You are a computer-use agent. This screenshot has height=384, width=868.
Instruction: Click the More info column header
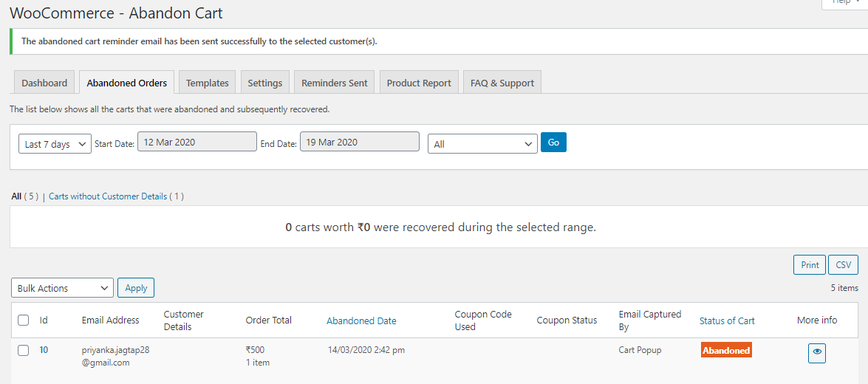coord(817,320)
